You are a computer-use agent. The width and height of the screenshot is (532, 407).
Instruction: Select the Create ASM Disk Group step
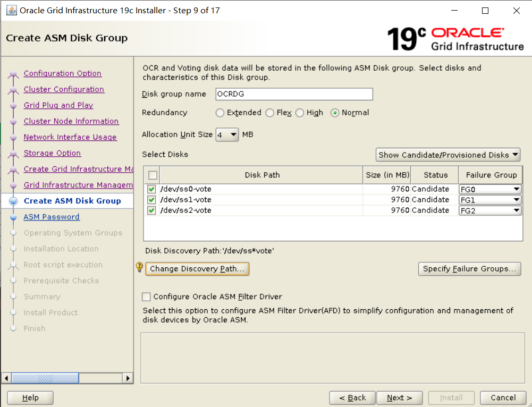(x=72, y=201)
